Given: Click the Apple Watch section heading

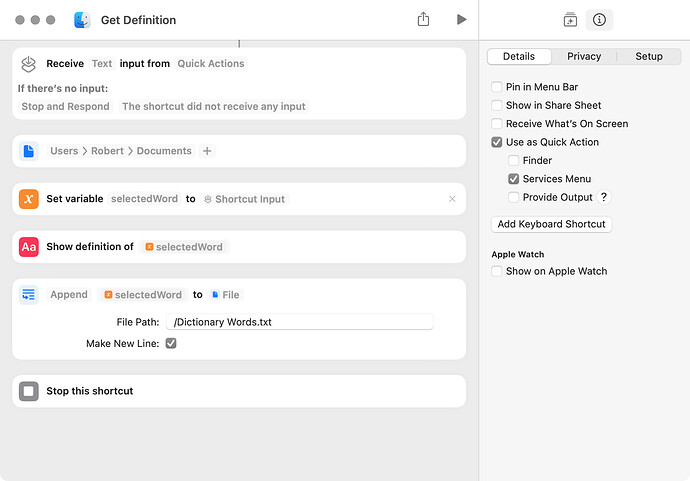Looking at the screenshot, I should point(518,254).
